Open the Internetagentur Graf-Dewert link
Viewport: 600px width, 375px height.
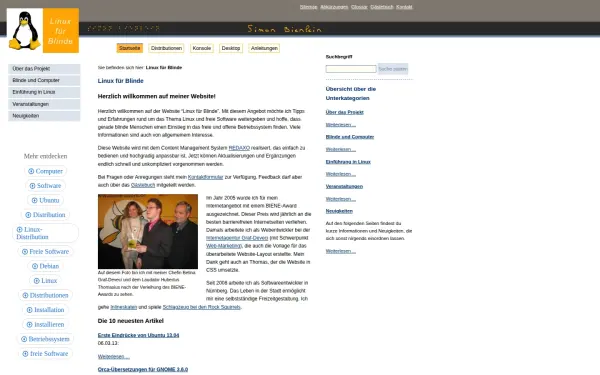click(x=237, y=238)
